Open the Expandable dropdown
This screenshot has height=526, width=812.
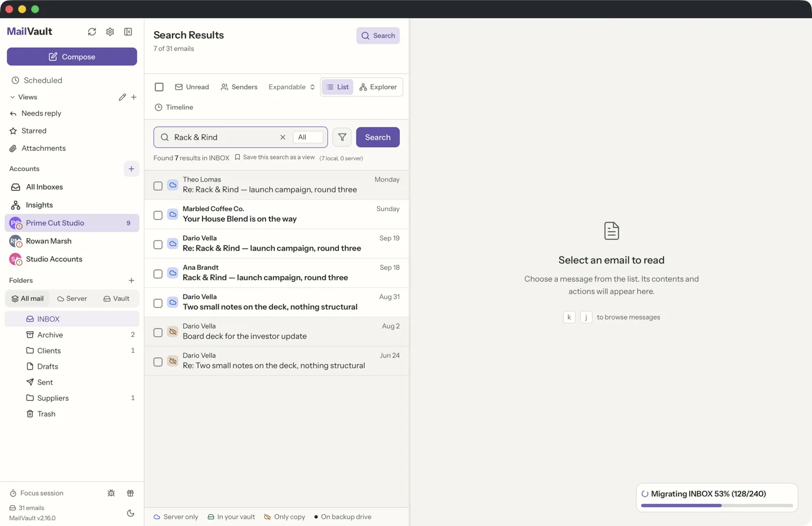[x=292, y=87]
